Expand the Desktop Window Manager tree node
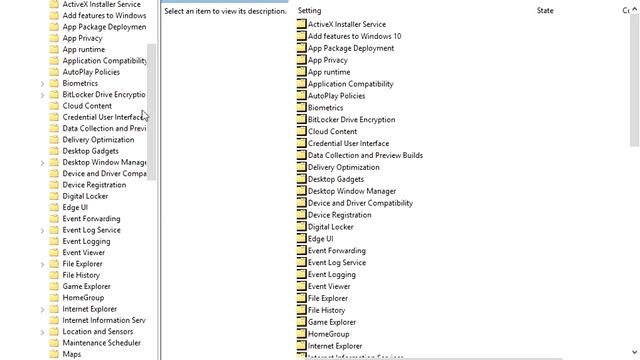The width and height of the screenshot is (640, 360). click(42, 163)
